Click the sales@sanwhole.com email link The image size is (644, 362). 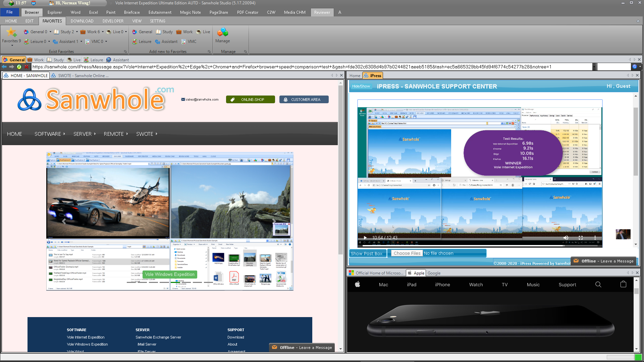coord(200,100)
